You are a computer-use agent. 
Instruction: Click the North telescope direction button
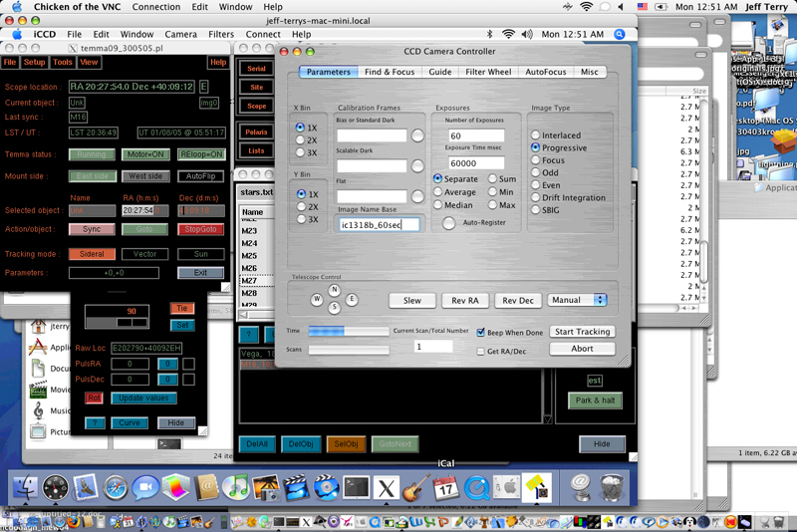tap(334, 291)
